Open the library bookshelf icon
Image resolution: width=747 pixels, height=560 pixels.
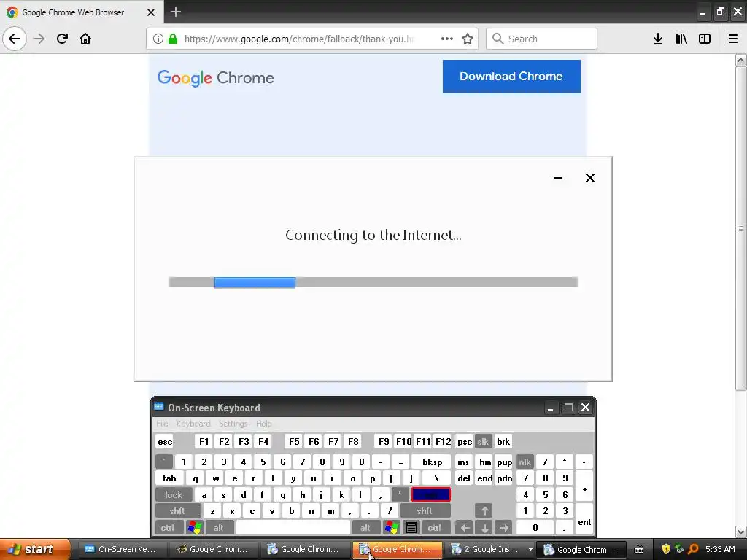point(681,39)
